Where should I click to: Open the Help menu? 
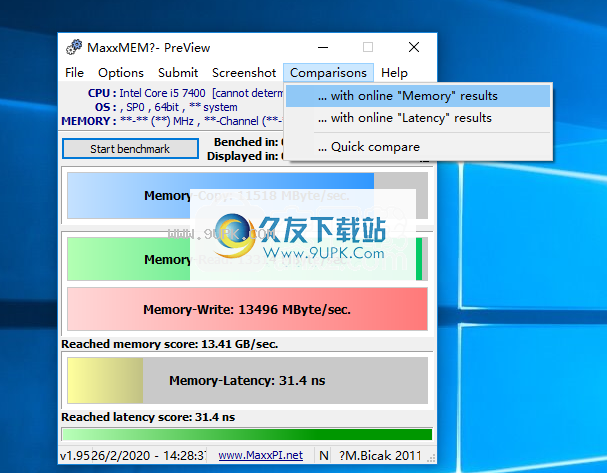(394, 73)
